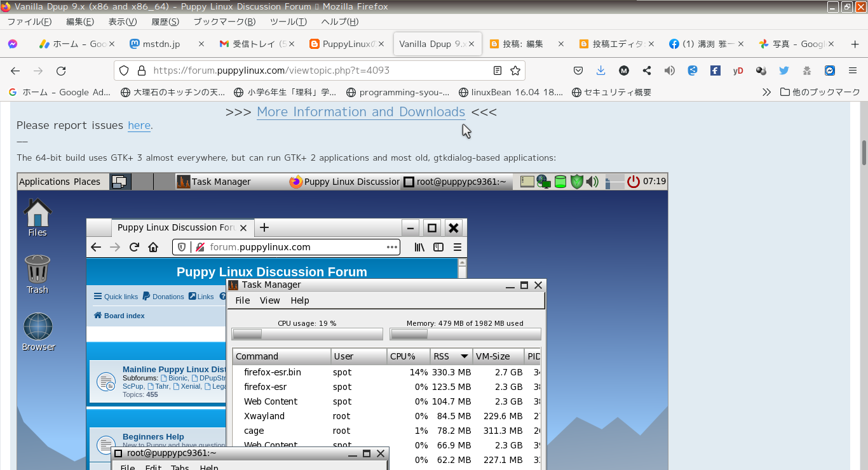Switch to the Gmail 受信トレイ tab
This screenshot has width=868, height=470.
click(256, 44)
